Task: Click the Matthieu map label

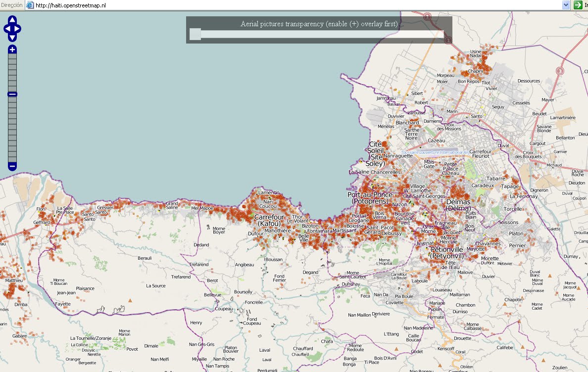Action: pos(14,280)
